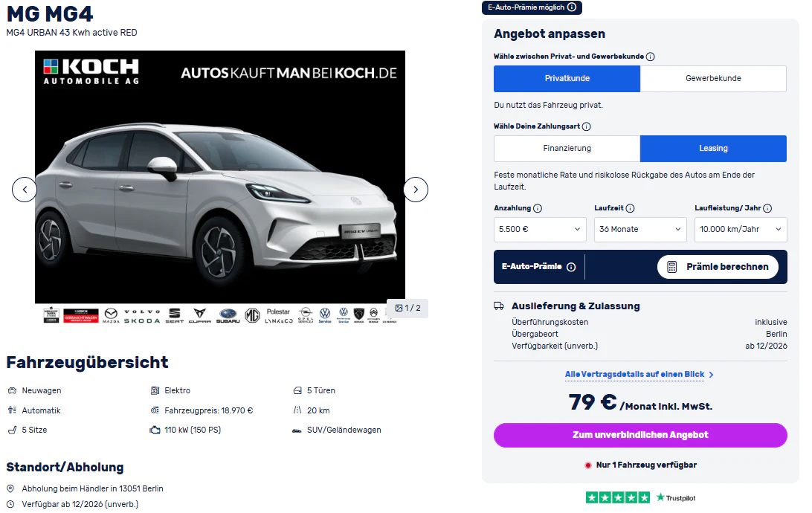This screenshot has width=812, height=513.
Task: Select Leasing payment type
Action: 713,149
